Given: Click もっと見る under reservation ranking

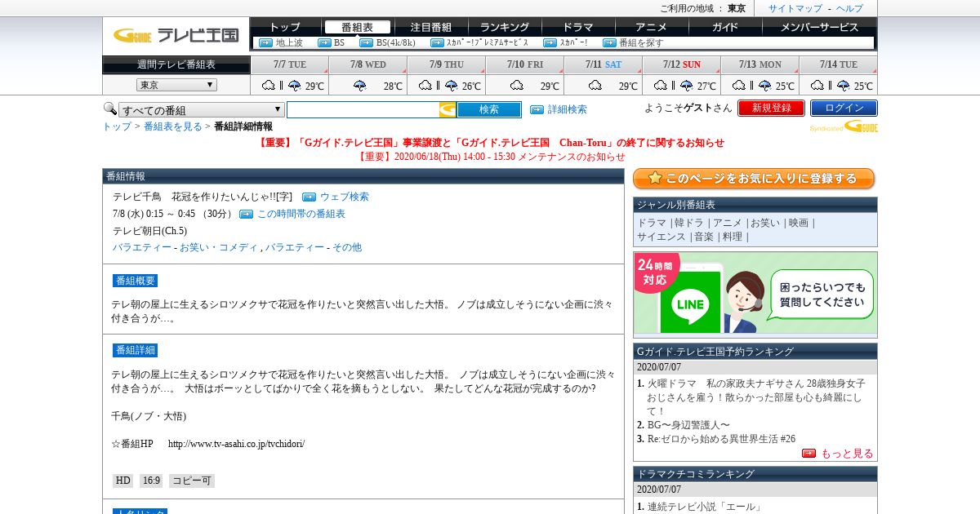Looking at the screenshot, I should 846,454.
